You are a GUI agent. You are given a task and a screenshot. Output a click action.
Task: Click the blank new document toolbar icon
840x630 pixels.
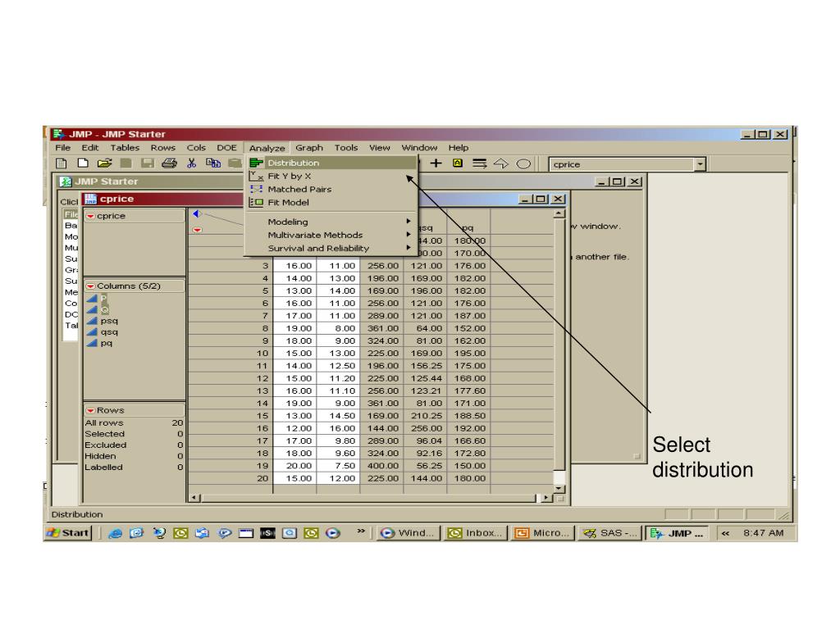tap(83, 163)
